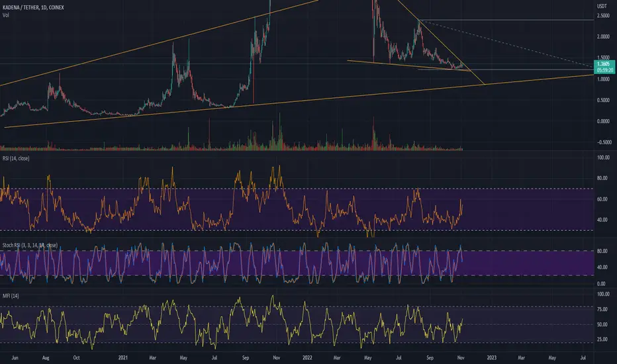
Task: Click 80.00 on the Stoch RSI scale
Action: [x=602, y=251]
